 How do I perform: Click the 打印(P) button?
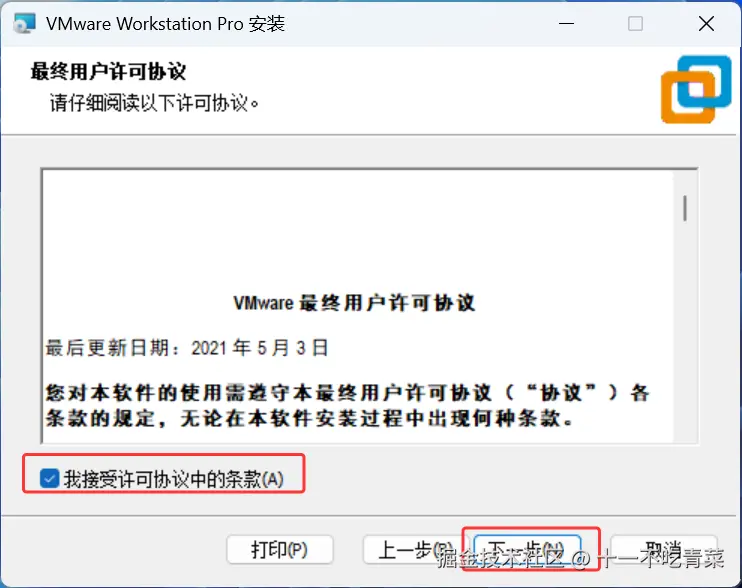point(280,550)
